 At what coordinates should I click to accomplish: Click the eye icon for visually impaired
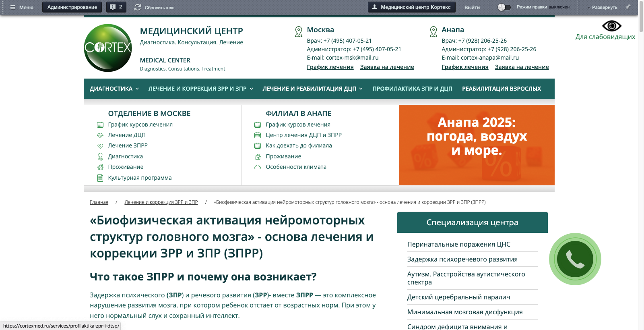pos(611,26)
